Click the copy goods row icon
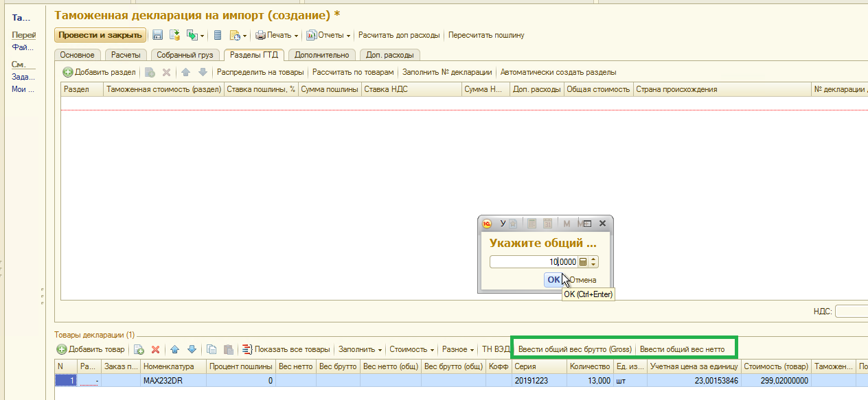Screen dimensions: 868x400 (x=212, y=349)
